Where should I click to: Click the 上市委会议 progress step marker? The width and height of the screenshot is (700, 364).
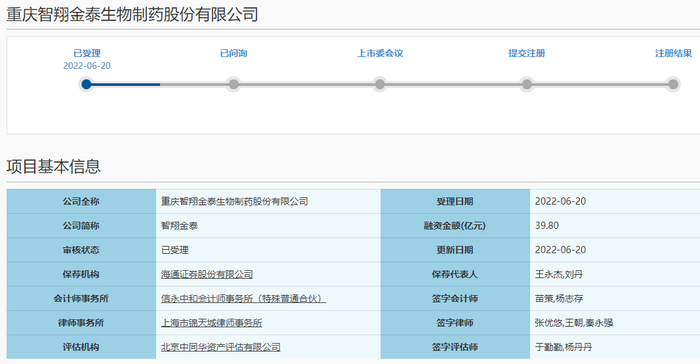pyautogui.click(x=379, y=84)
